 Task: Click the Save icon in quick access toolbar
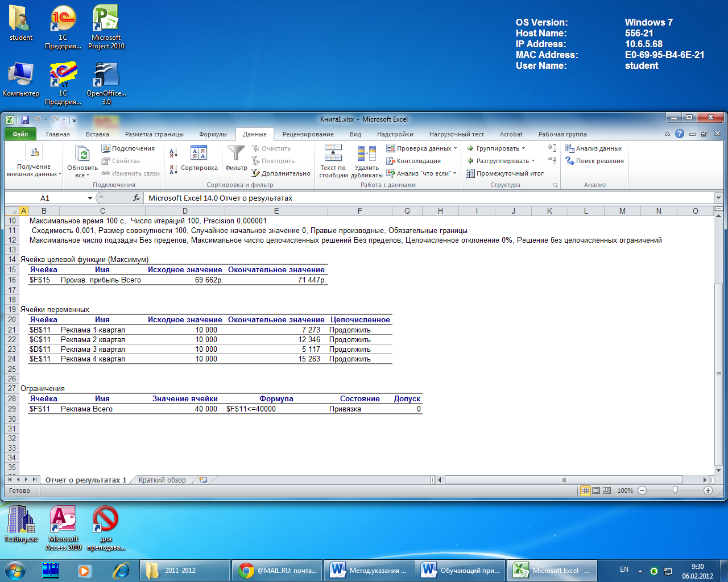[x=25, y=120]
